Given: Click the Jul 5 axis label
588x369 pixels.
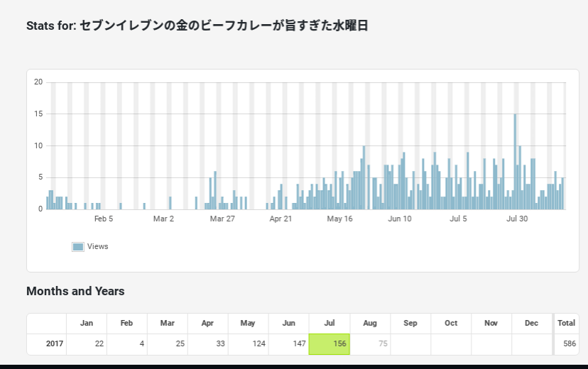Looking at the screenshot, I should (458, 219).
